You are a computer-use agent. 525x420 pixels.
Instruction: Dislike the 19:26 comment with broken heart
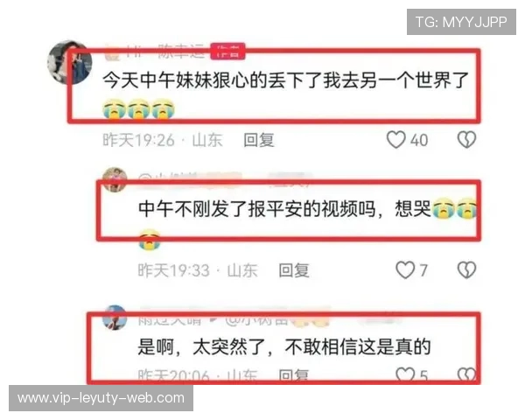[x=466, y=140]
